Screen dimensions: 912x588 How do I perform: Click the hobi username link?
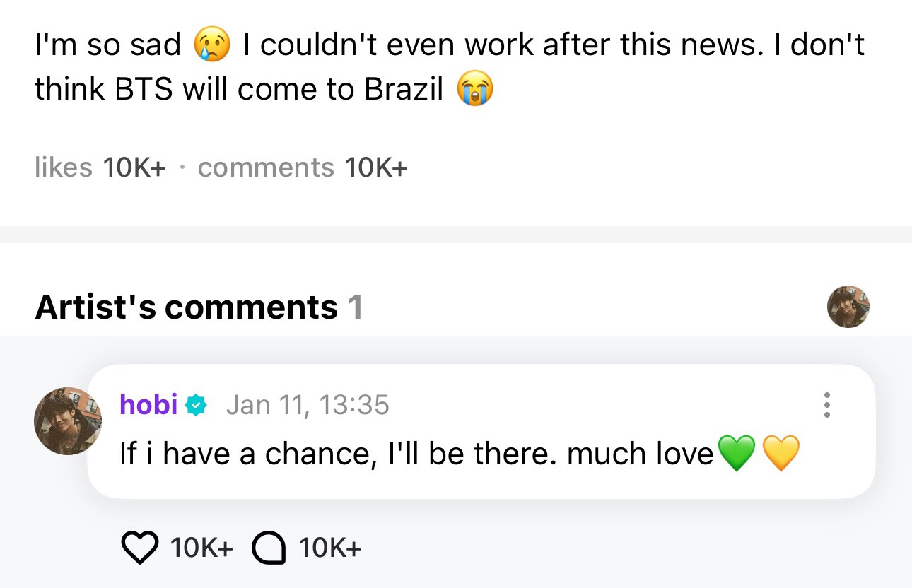pyautogui.click(x=148, y=404)
